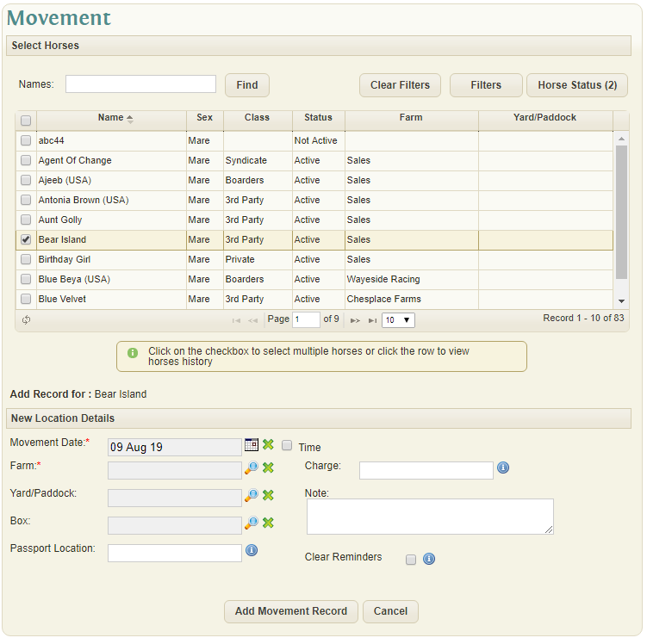The image size is (647, 644).
Task: Check the Birthday Girl checkbox
Action: (26, 259)
